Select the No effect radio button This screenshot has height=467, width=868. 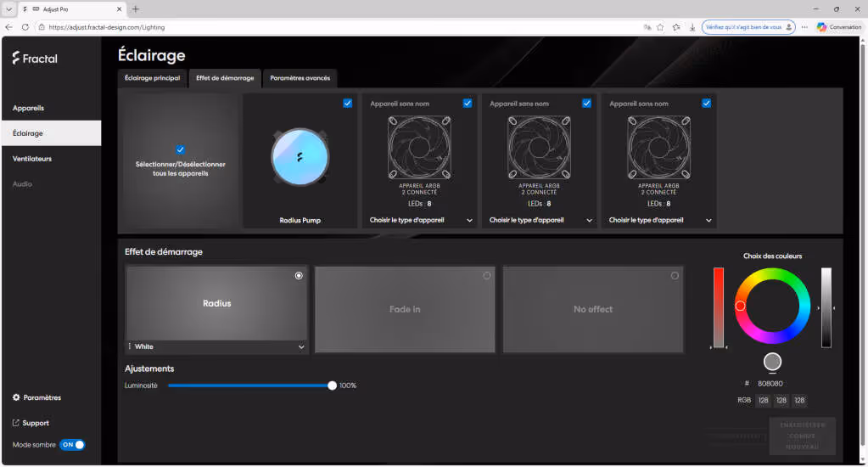point(675,275)
